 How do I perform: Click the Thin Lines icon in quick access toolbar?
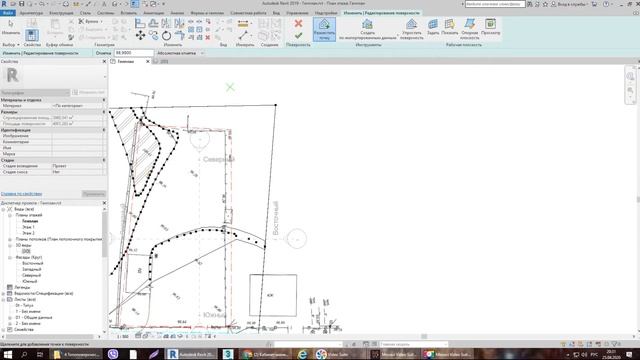pyautogui.click(x=134, y=4)
